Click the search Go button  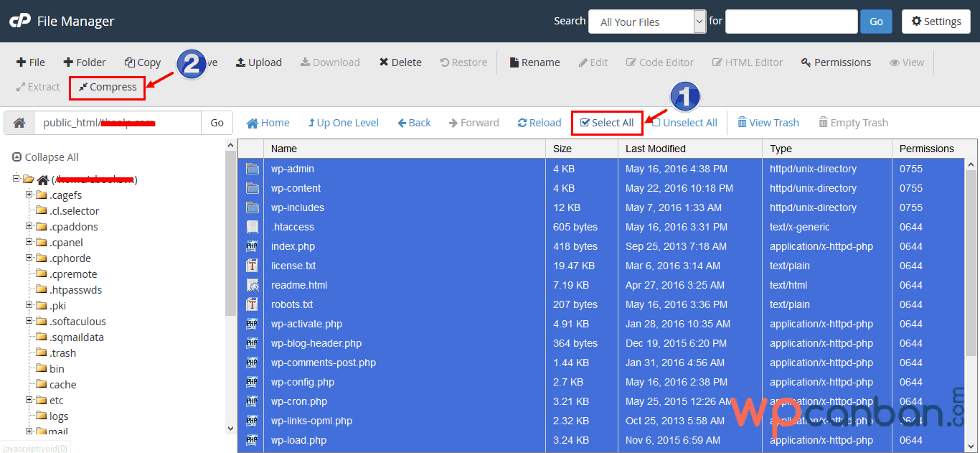pyautogui.click(x=876, y=22)
